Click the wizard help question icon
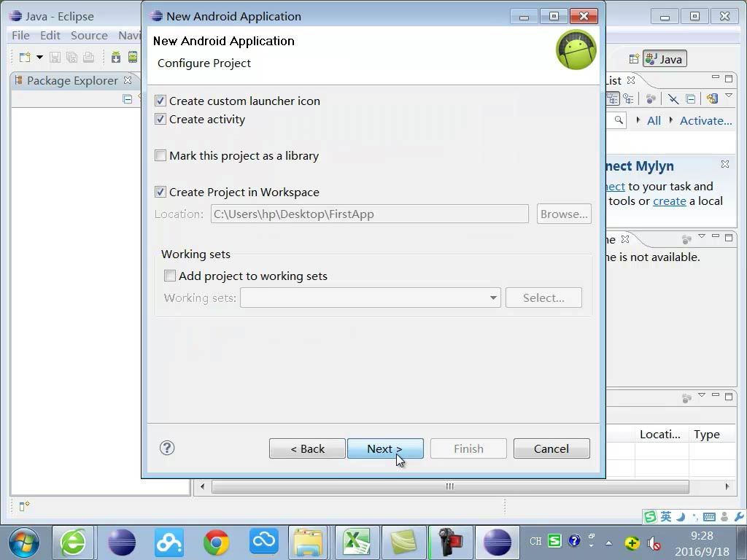Image resolution: width=747 pixels, height=560 pixels. (167, 448)
